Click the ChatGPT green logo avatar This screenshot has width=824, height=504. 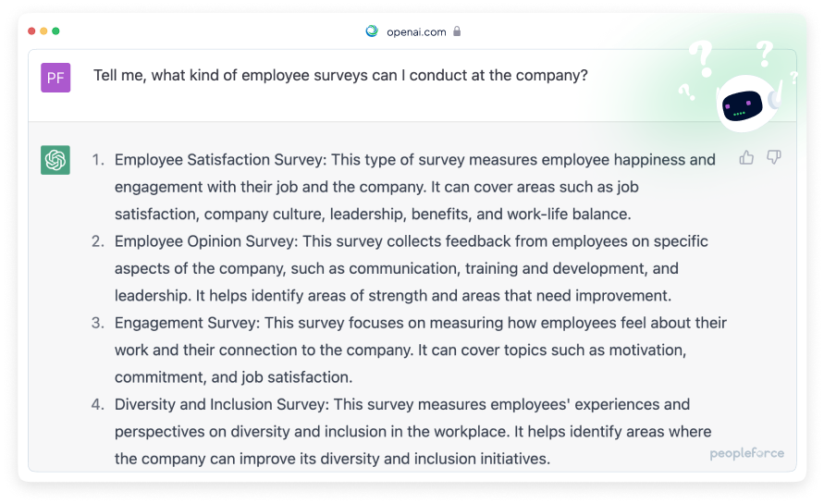(55, 160)
